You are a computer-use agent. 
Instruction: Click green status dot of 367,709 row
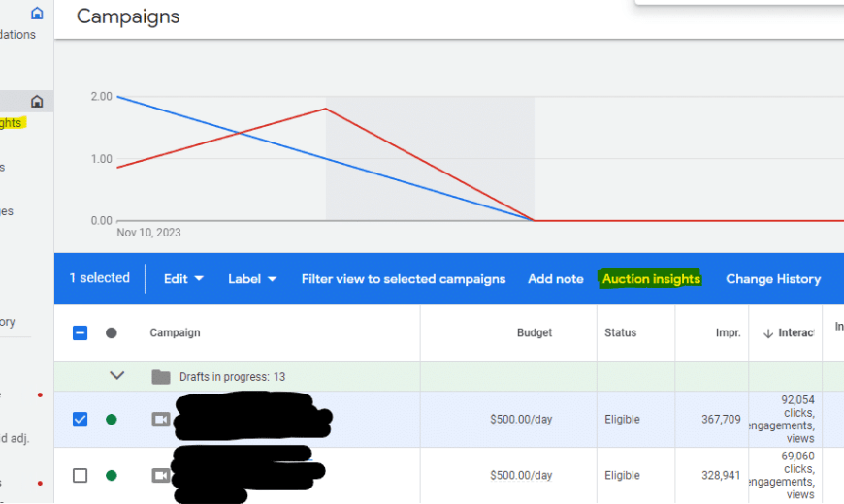(112, 419)
